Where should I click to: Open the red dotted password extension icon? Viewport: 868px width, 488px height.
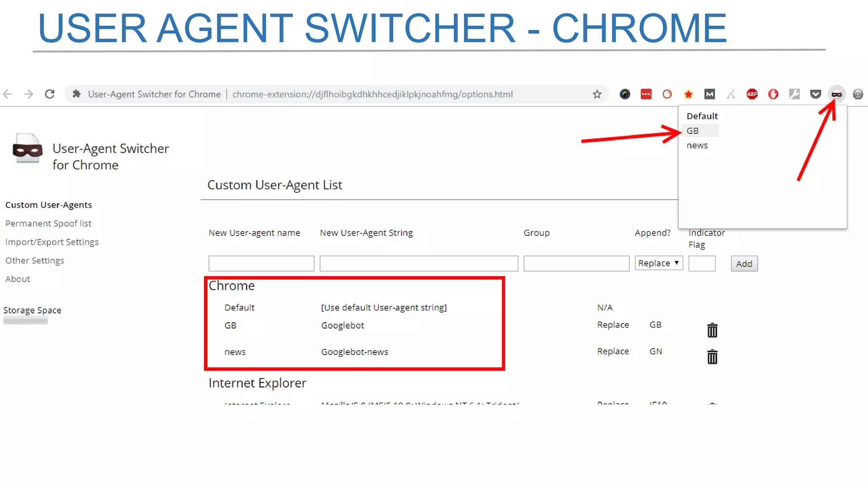pyautogui.click(x=646, y=94)
